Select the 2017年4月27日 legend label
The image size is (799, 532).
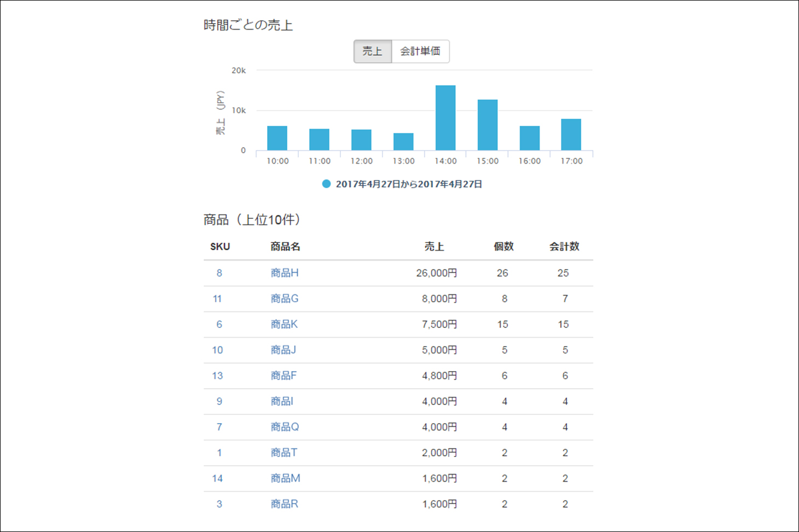(x=409, y=184)
